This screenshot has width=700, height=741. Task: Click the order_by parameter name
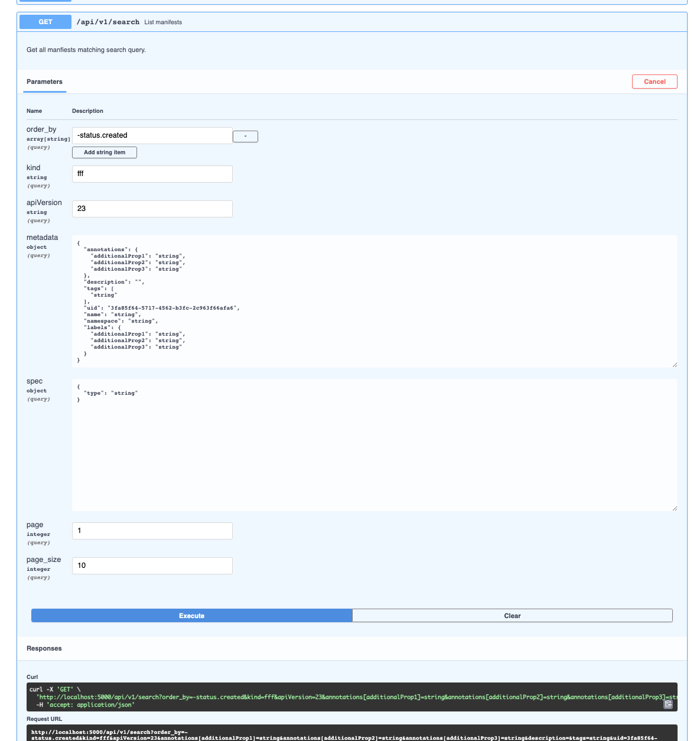(41, 129)
